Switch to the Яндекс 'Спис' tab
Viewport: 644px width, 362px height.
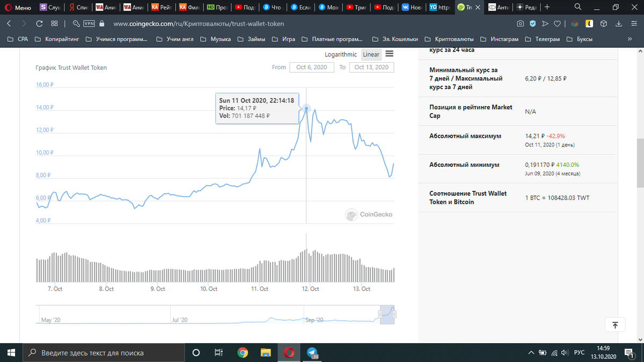pyautogui.click(x=78, y=8)
